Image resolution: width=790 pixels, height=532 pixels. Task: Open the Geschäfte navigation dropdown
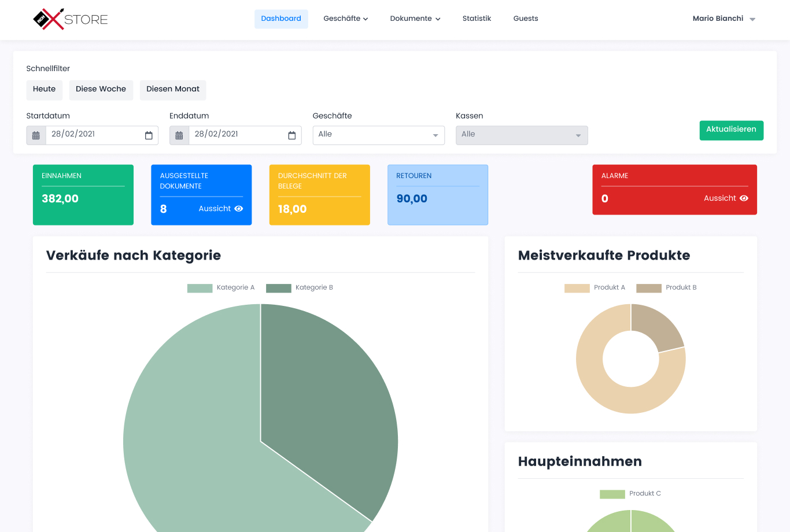click(x=346, y=19)
